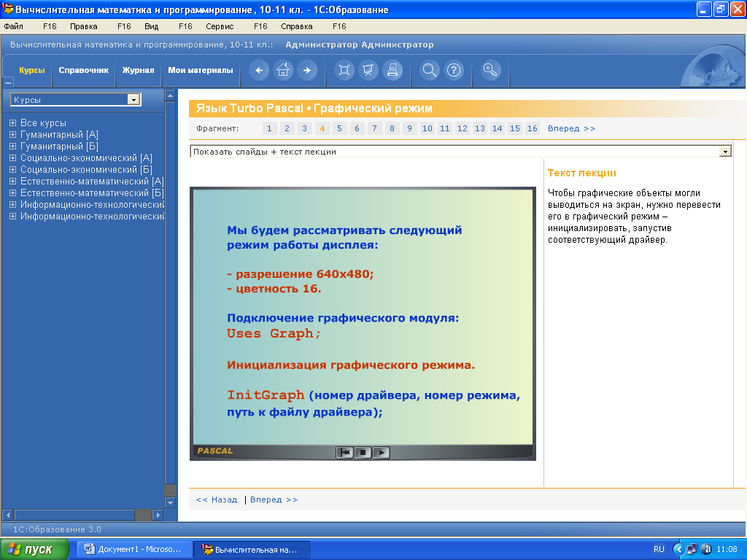Viewport: 747px width, 560px height.
Task: Go to fragment 14
Action: click(x=498, y=128)
